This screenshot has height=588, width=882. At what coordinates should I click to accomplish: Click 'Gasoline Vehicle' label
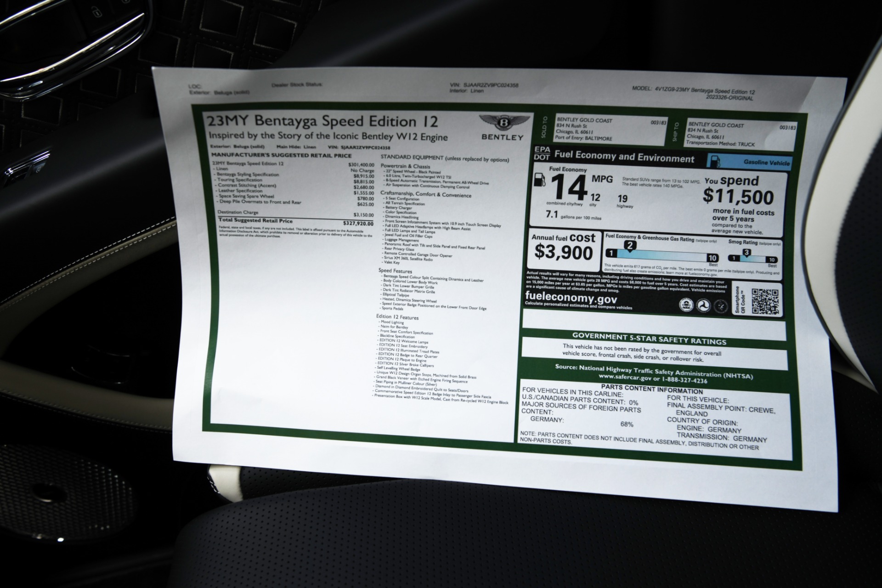[x=767, y=163]
